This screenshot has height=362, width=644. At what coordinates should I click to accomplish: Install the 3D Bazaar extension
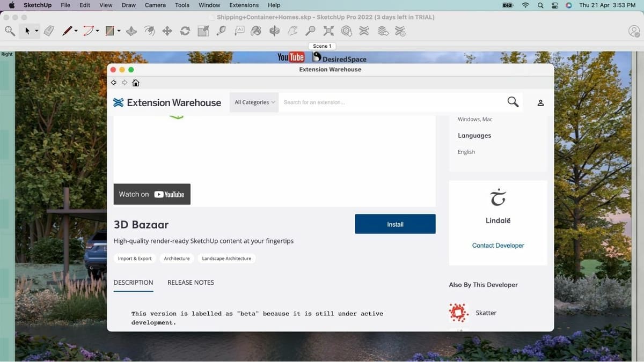[395, 224]
